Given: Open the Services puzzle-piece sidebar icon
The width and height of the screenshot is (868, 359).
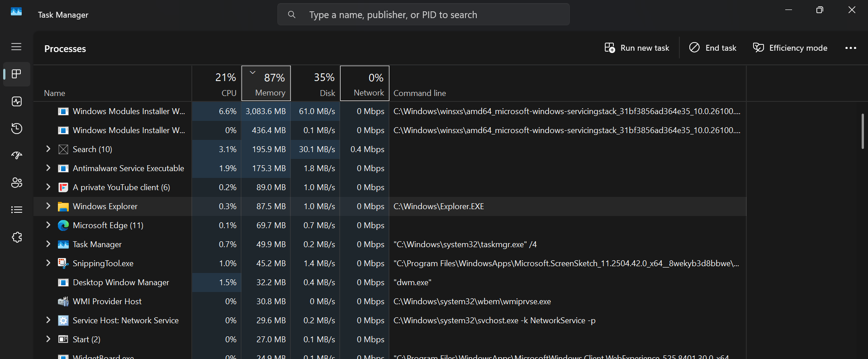Looking at the screenshot, I should coord(17,237).
